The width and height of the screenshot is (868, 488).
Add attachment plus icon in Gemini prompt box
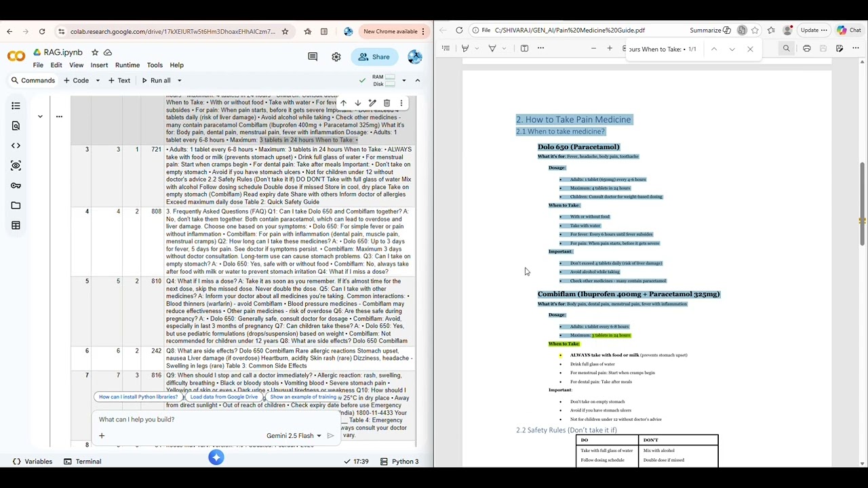(x=102, y=436)
